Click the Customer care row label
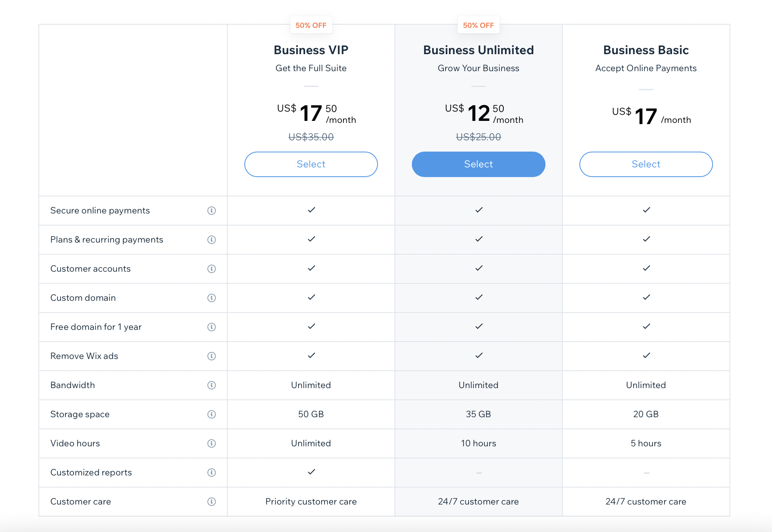Image resolution: width=772 pixels, height=532 pixels. tap(81, 502)
